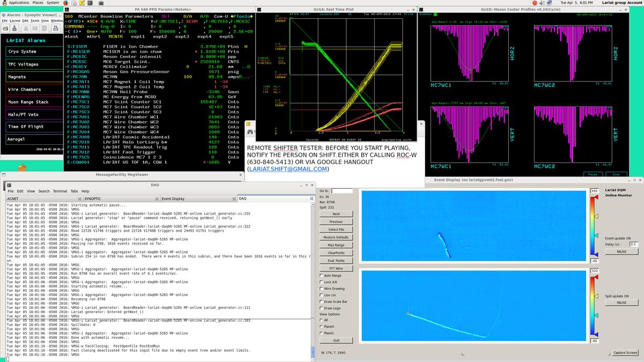Open the Event Display terminal tab
This screenshot has width=644, height=362.
173,198
